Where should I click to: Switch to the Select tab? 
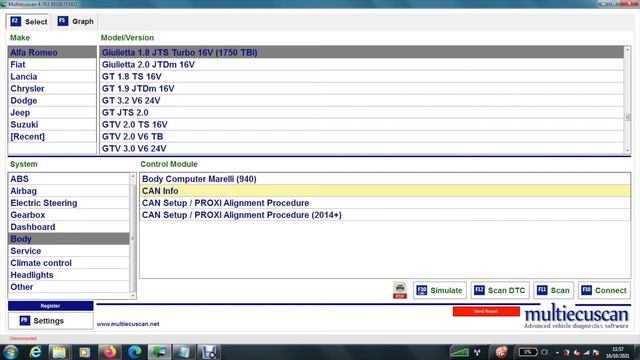29,22
